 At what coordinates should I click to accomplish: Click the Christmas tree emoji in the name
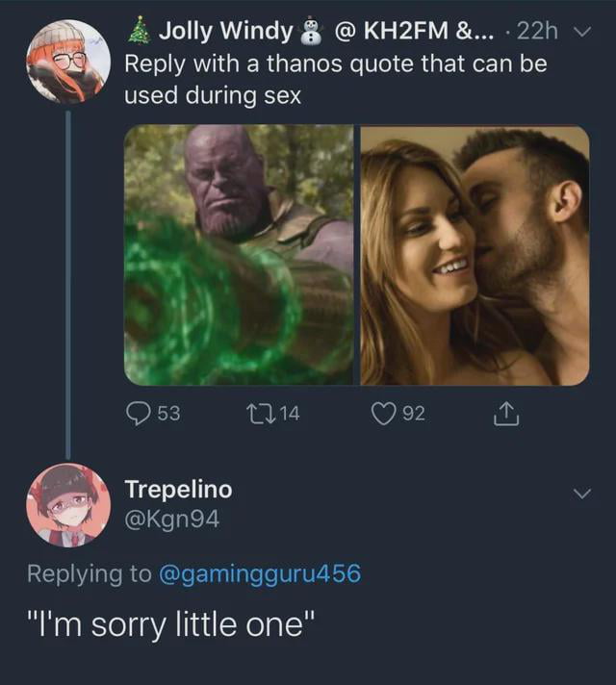click(x=139, y=32)
